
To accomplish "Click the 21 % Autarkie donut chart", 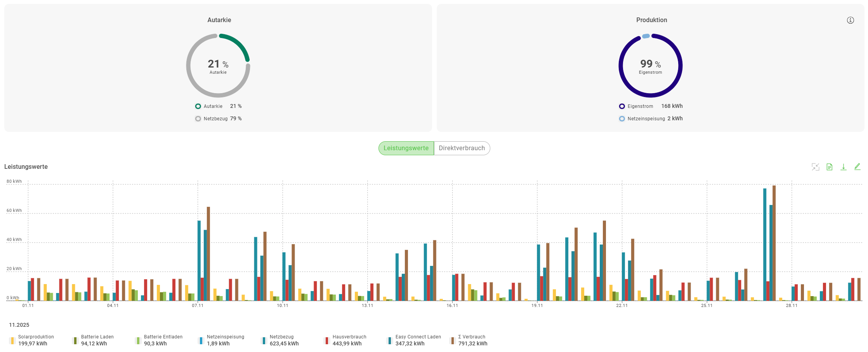I will 218,66.
